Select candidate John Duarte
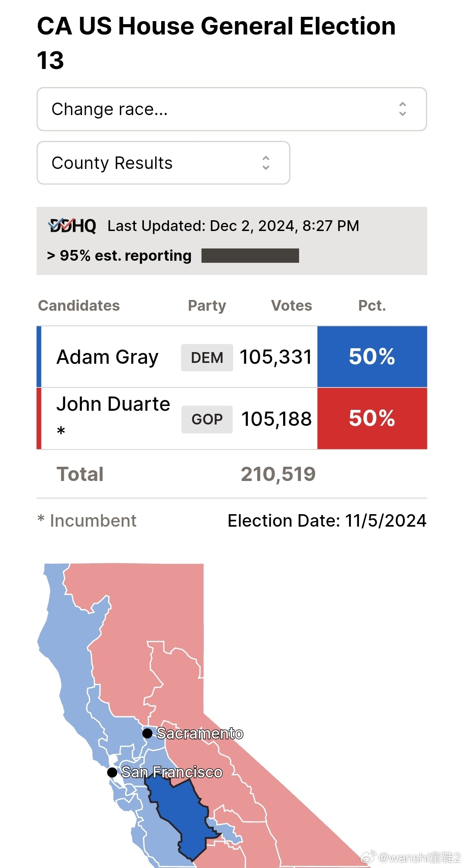Viewport: 465px width, 868px height. coord(113,404)
